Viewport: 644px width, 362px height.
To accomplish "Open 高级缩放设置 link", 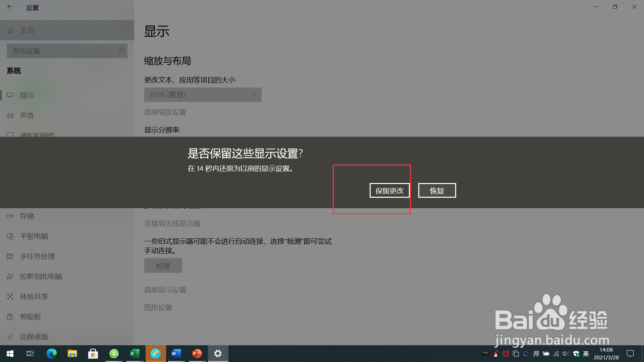I will tap(165, 112).
